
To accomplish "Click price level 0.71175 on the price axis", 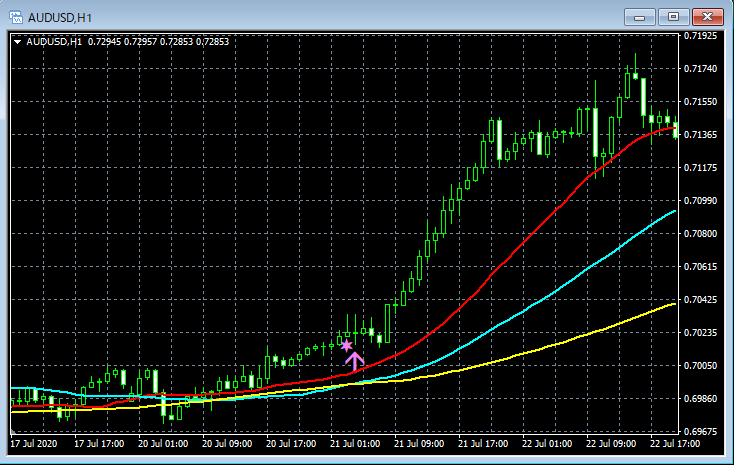I will 700,168.
